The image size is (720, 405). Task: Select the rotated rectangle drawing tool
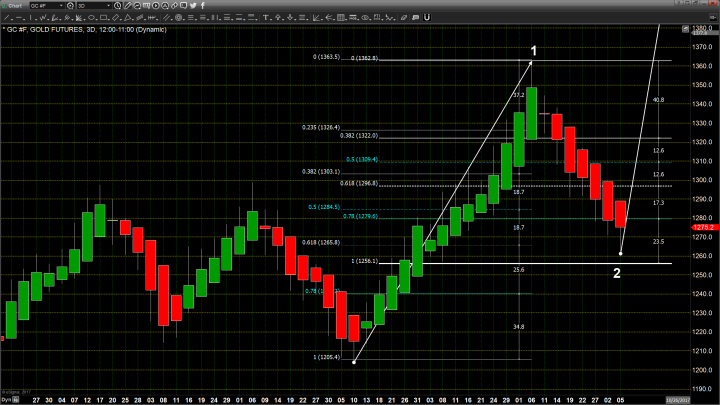(116, 17)
